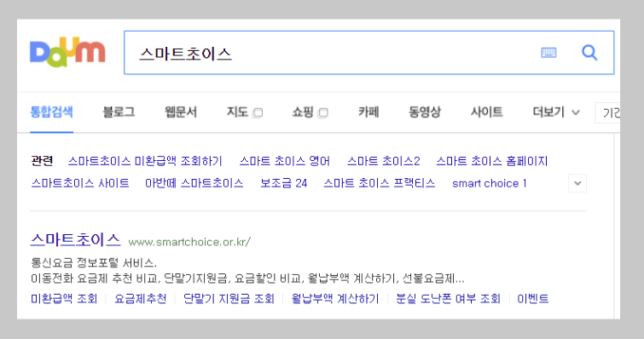Open 쇼핑 in new window icon
The width and height of the screenshot is (644, 339).
323,112
